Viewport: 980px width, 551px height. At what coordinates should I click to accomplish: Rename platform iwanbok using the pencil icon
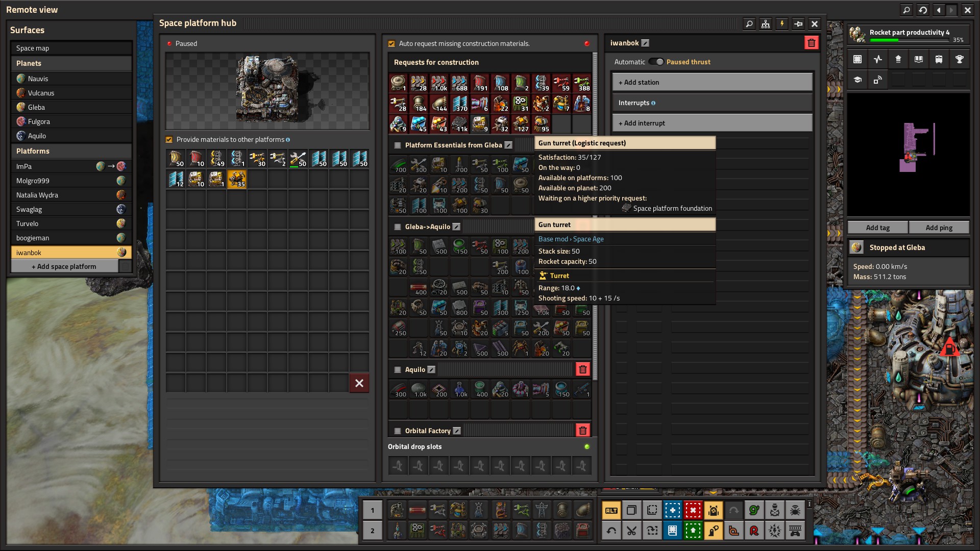pyautogui.click(x=645, y=43)
